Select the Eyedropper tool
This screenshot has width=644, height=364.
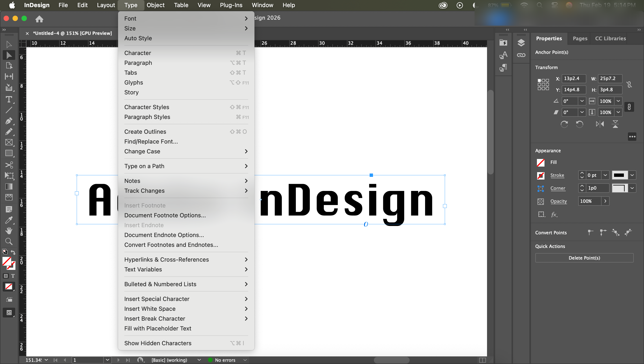[x=9, y=220]
